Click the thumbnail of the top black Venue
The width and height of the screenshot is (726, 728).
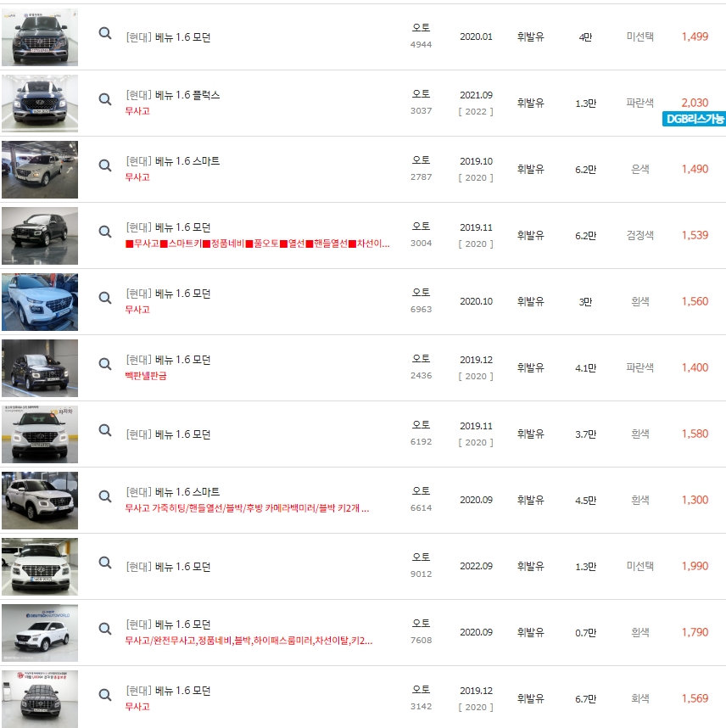38,35
